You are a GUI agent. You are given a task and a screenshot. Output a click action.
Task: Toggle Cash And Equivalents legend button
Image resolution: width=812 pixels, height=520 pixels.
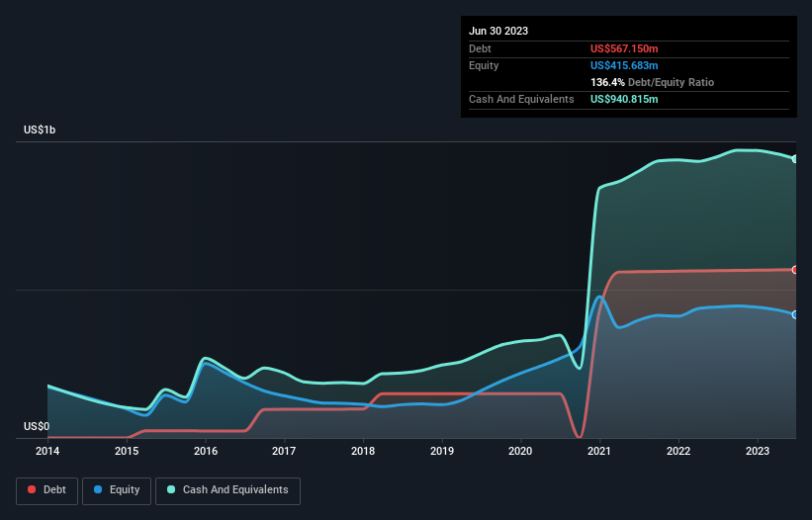tap(227, 490)
